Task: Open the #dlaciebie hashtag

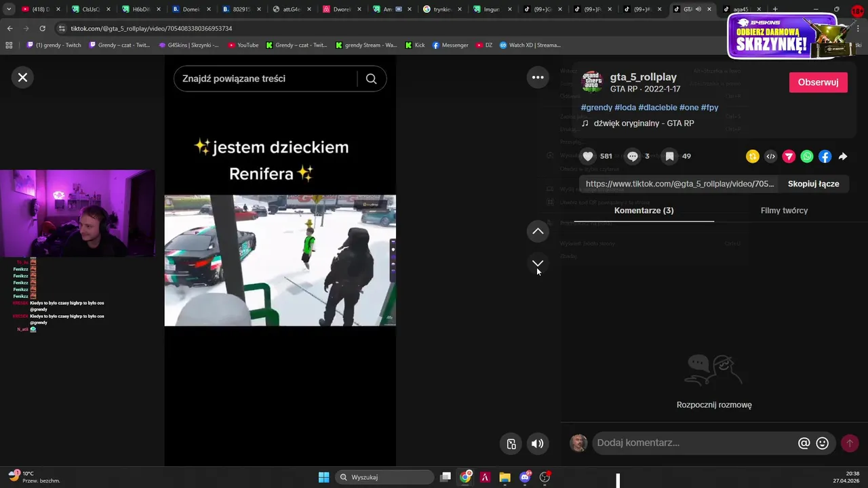Action: [658, 107]
